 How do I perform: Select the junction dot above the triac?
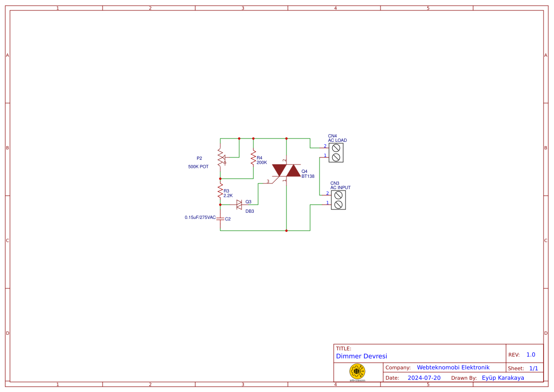click(286, 139)
